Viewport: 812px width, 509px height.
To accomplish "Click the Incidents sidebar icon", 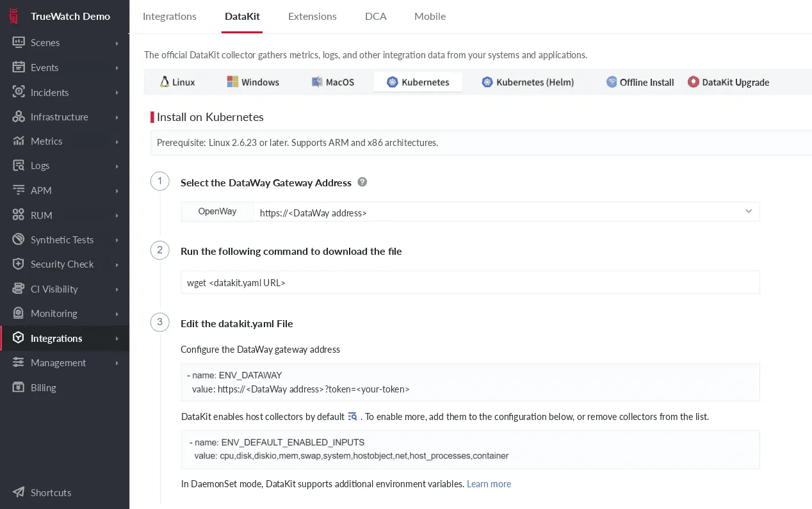I will (x=19, y=92).
